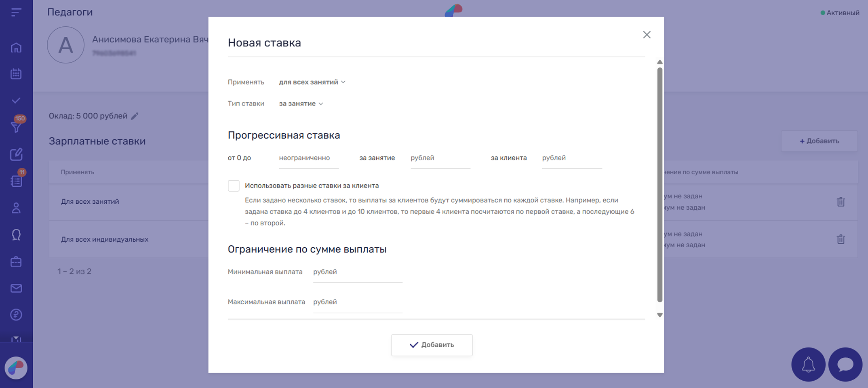
Task: Open the Тип ставки dropdown за занятие
Action: click(x=301, y=104)
